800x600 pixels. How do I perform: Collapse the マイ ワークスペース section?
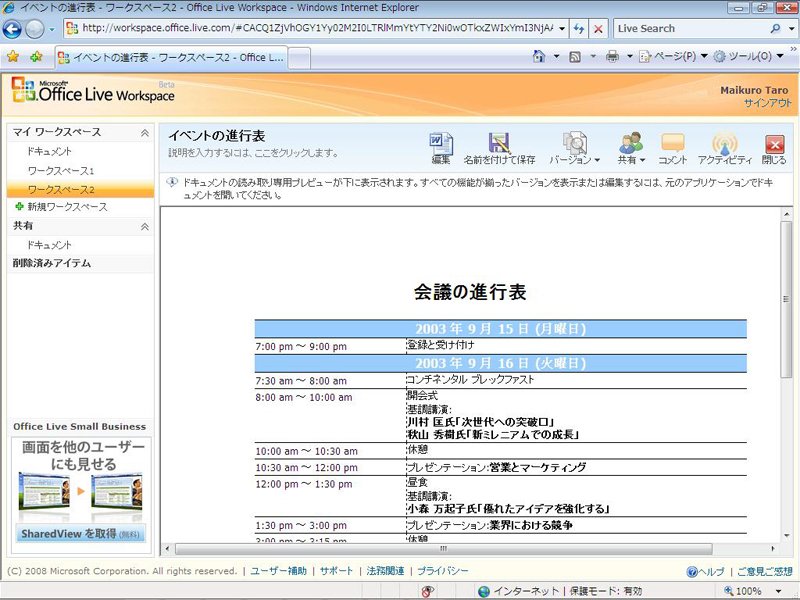click(145, 133)
